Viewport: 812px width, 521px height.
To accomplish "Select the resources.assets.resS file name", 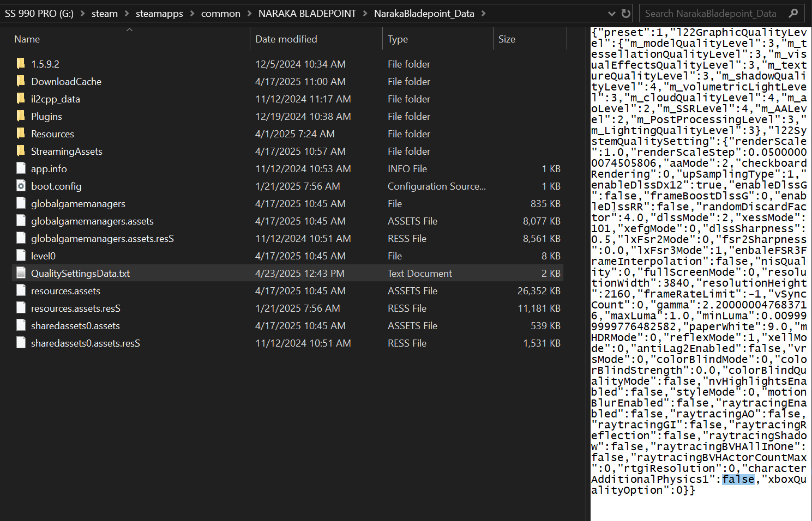I will pos(76,308).
